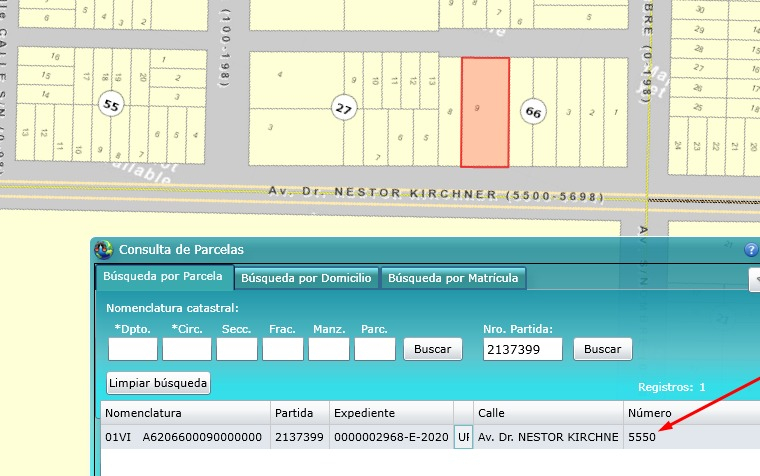Viewport: 760px width, 476px height.
Task: Click expediente cell 0000002968-E-2020
Action: [x=391, y=437]
